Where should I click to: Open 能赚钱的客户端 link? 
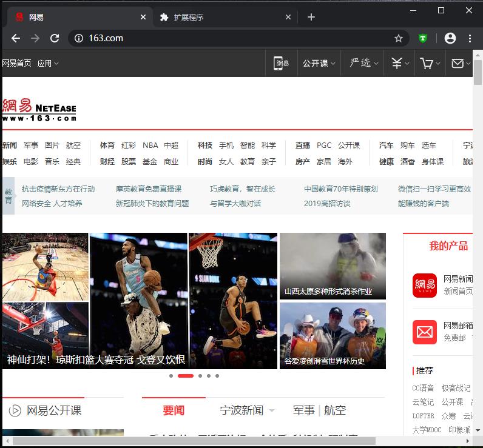click(x=424, y=203)
